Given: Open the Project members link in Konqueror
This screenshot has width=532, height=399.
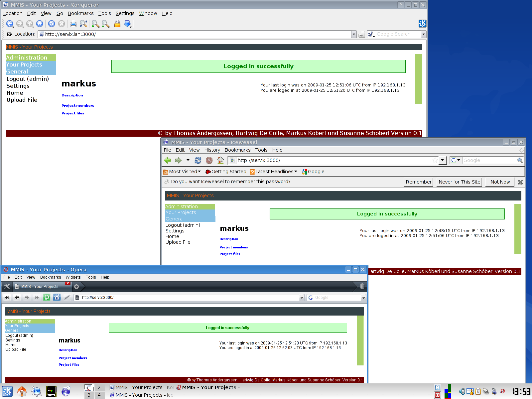Looking at the screenshot, I should (78, 106).
